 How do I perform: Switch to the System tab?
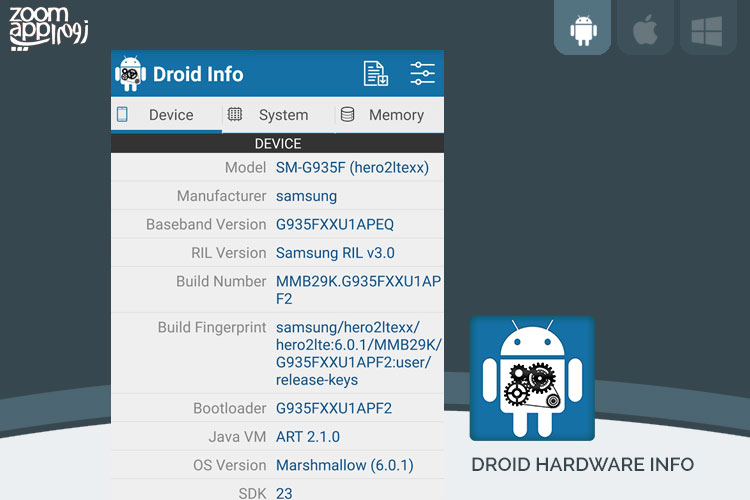point(278,115)
